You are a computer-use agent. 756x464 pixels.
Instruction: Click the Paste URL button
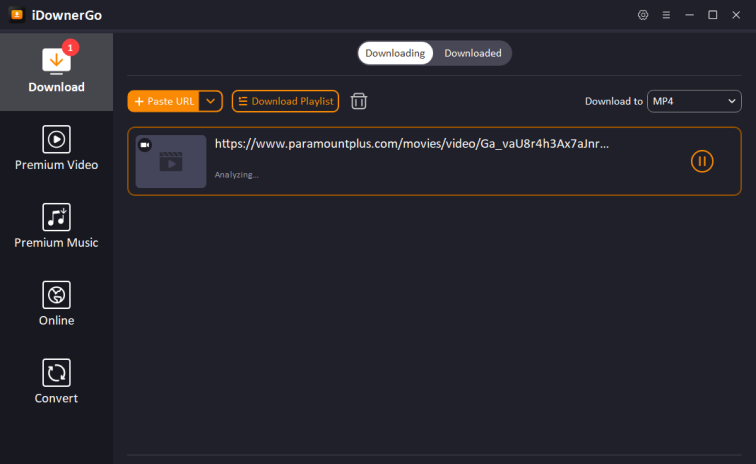pos(164,101)
